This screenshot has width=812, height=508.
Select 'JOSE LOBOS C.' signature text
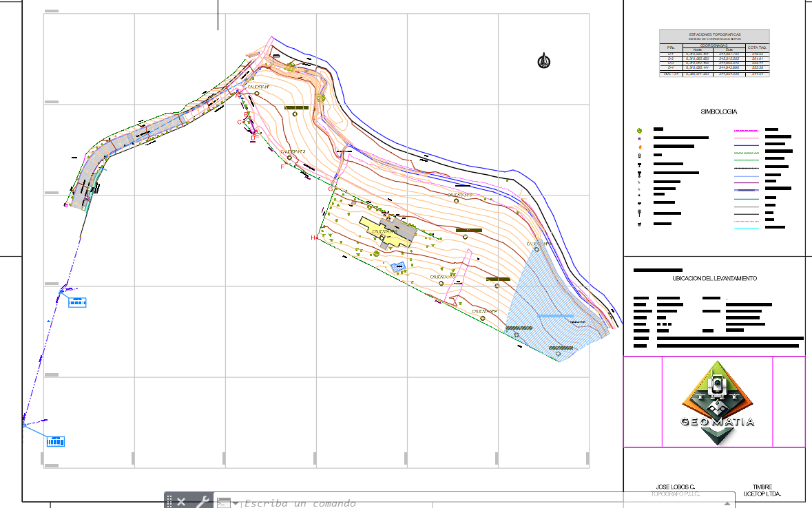click(675, 487)
